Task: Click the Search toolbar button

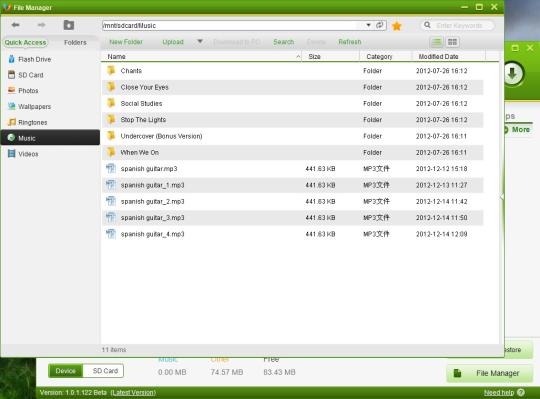Action: [x=284, y=42]
